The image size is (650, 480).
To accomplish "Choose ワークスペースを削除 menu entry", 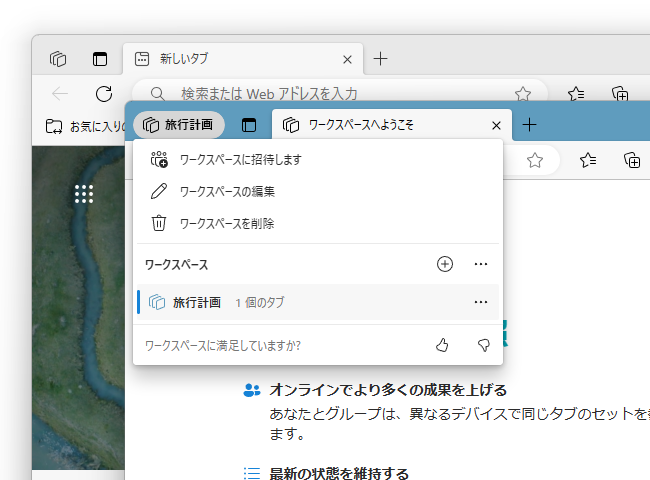I will tap(318, 223).
